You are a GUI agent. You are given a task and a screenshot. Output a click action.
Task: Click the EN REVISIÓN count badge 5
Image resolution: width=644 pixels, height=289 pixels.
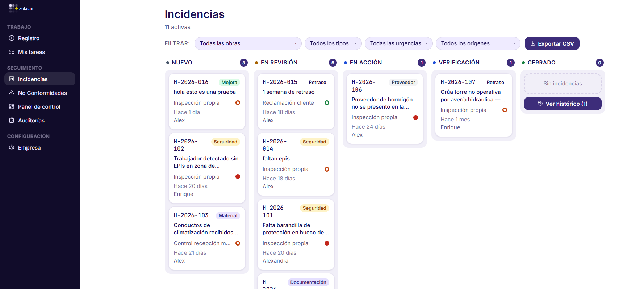tap(333, 63)
